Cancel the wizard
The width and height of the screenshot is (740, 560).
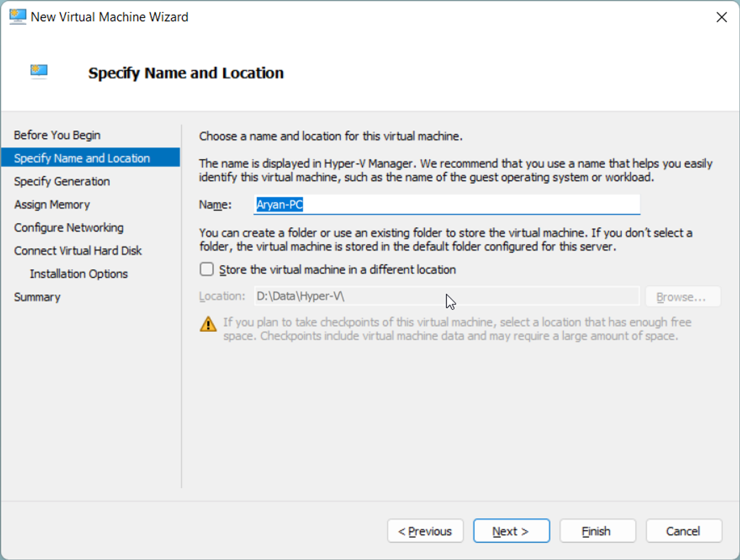(x=684, y=531)
